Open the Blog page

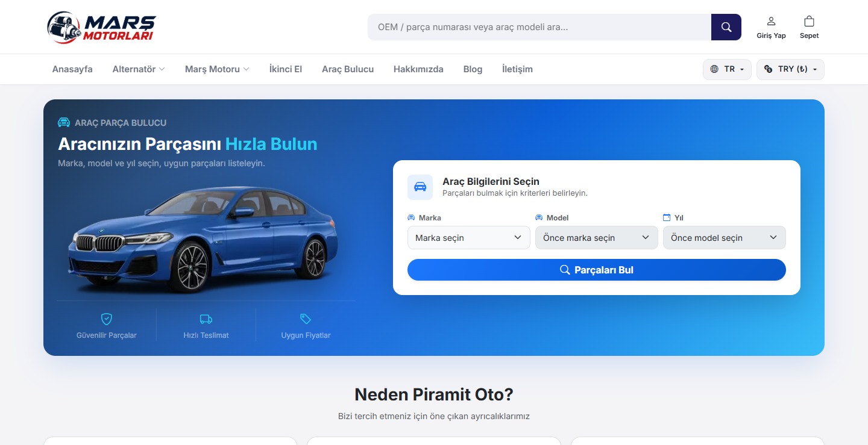(473, 69)
